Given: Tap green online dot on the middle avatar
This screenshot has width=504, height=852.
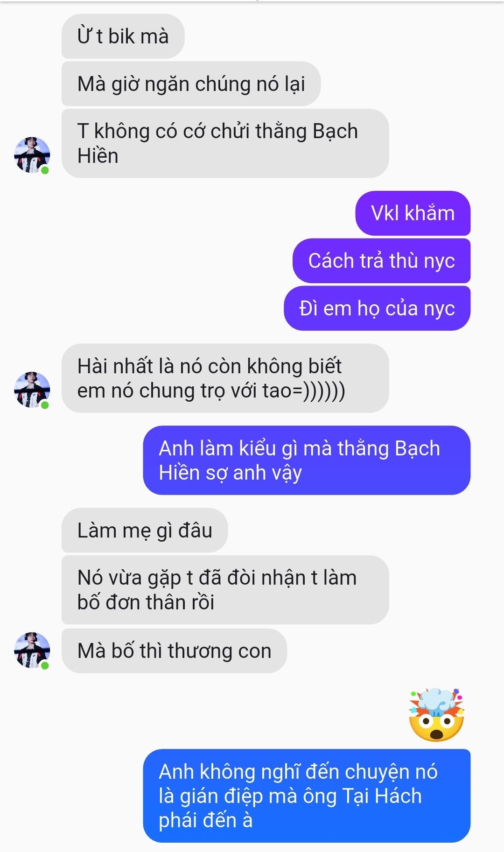Looking at the screenshot, I should pos(45,405).
